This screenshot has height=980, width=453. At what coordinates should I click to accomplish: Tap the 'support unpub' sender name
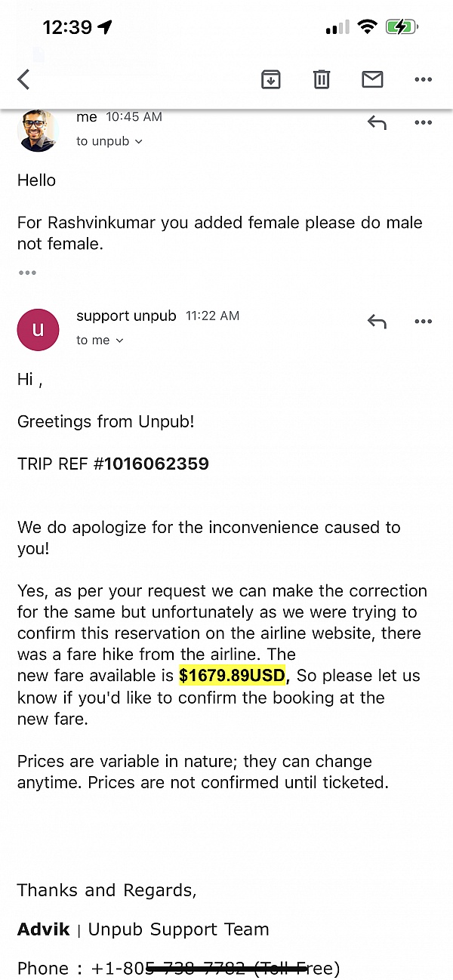coord(126,316)
